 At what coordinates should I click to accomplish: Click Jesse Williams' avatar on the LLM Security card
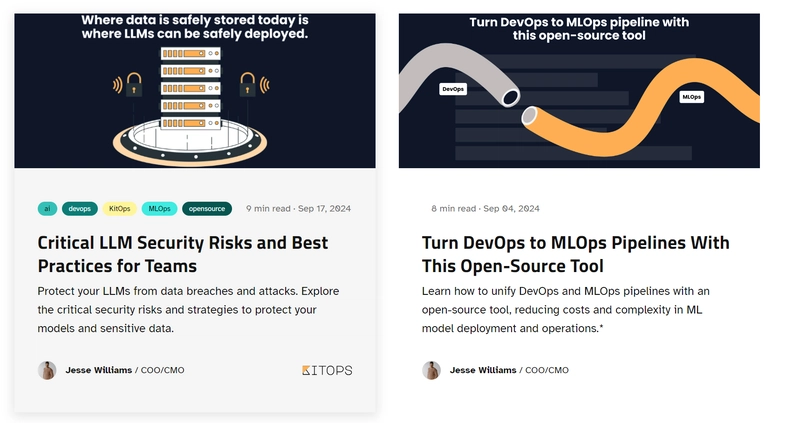(x=47, y=370)
